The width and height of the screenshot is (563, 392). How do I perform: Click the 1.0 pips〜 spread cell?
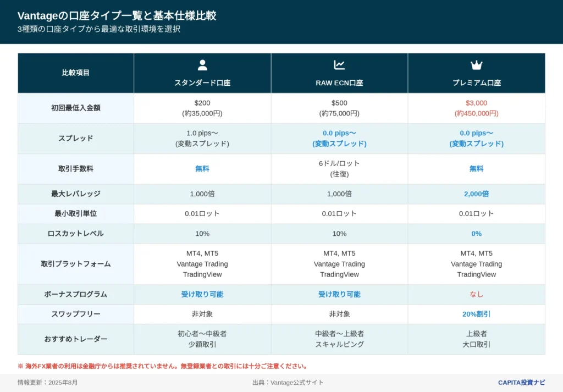point(202,139)
